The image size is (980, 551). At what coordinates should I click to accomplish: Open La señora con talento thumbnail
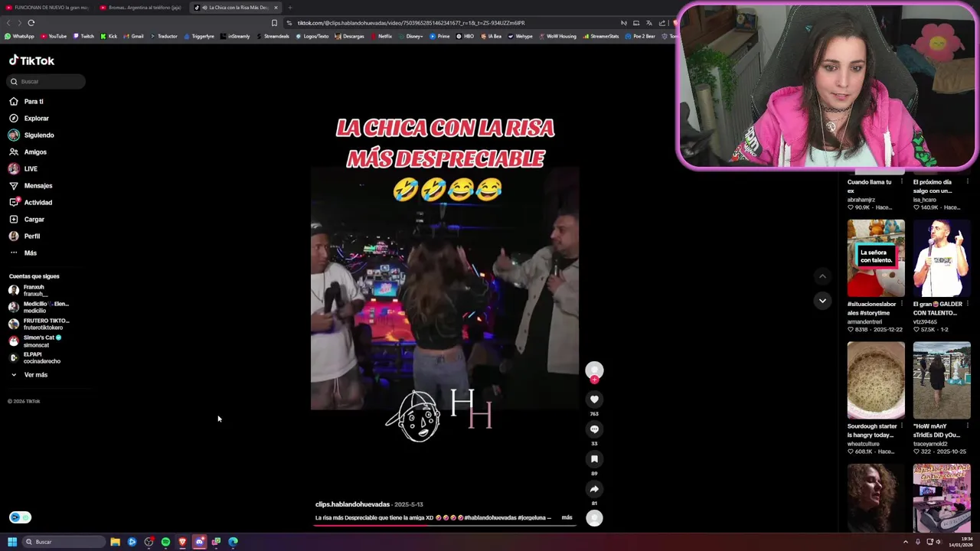pos(876,258)
